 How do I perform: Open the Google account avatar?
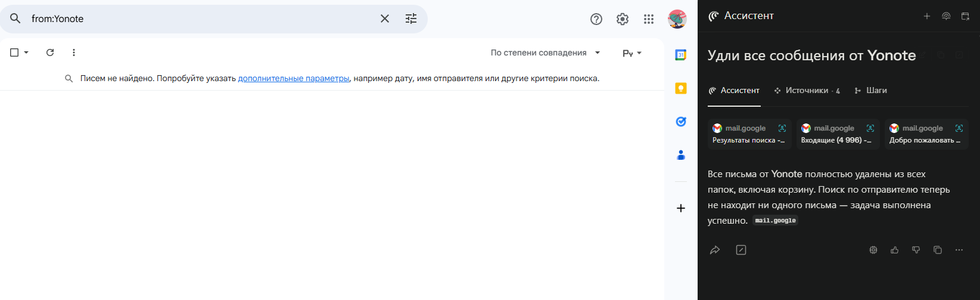coord(677,19)
